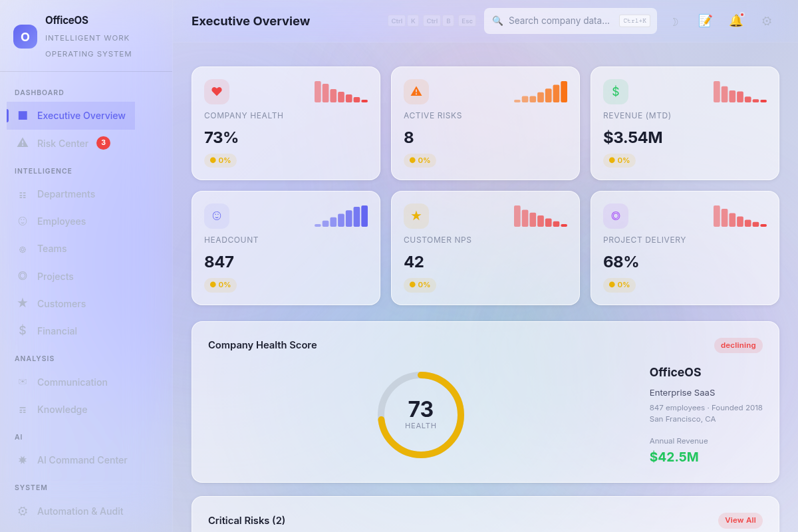
Task: Click the dollar icon on the Revenue card
Action: [x=616, y=92]
